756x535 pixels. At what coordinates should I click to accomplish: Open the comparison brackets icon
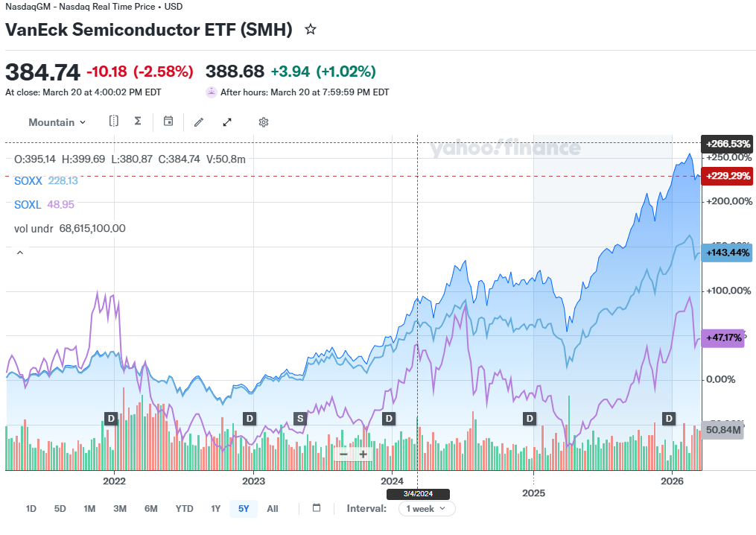[114, 121]
